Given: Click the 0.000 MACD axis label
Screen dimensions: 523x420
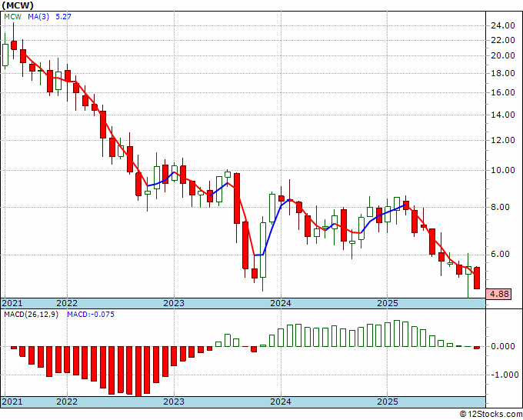Looking at the screenshot, I should point(503,346).
